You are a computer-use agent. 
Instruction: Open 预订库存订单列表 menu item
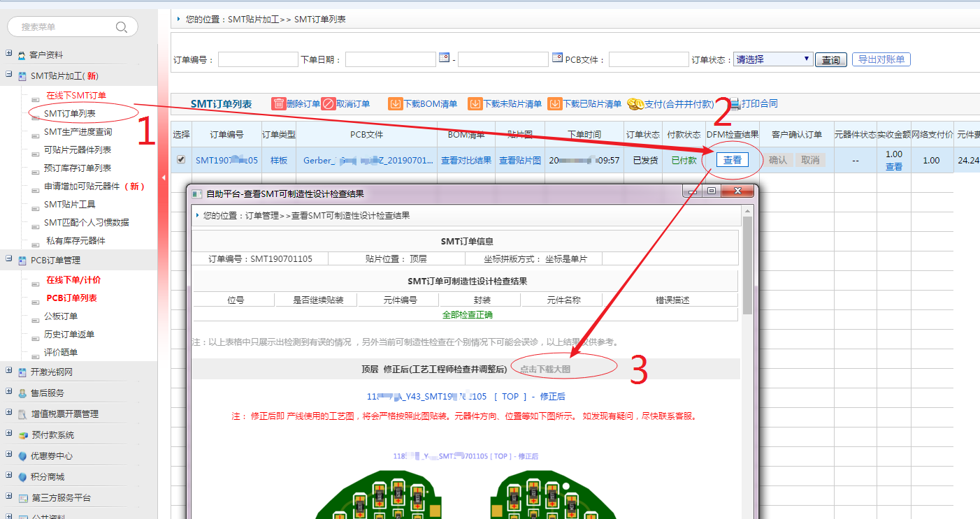pyautogui.click(x=78, y=168)
